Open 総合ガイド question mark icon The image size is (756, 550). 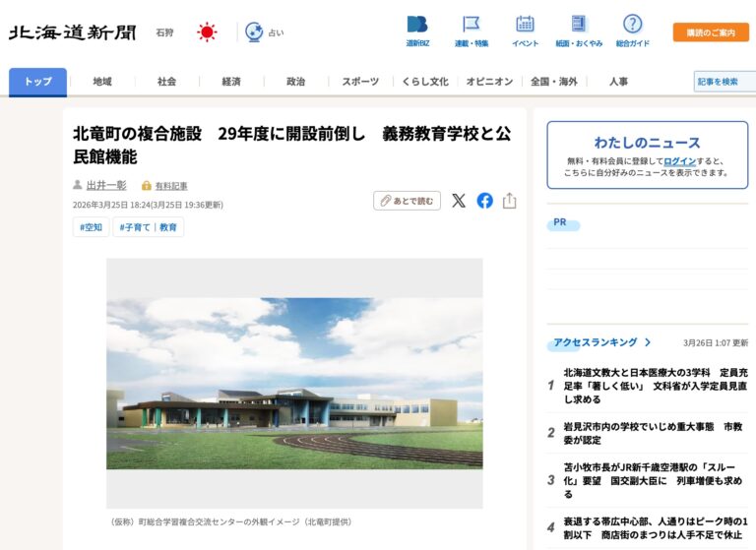pos(632,26)
